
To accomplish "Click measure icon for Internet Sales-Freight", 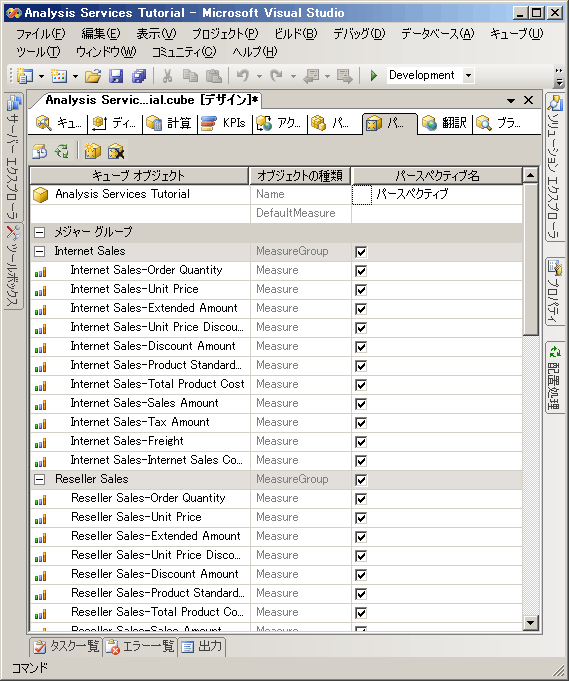I will 40,443.
